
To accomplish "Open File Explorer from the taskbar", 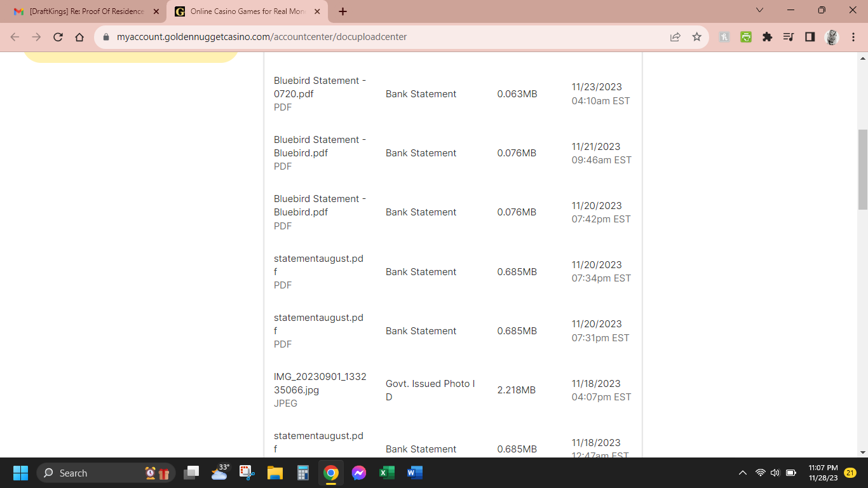I will click(x=275, y=473).
